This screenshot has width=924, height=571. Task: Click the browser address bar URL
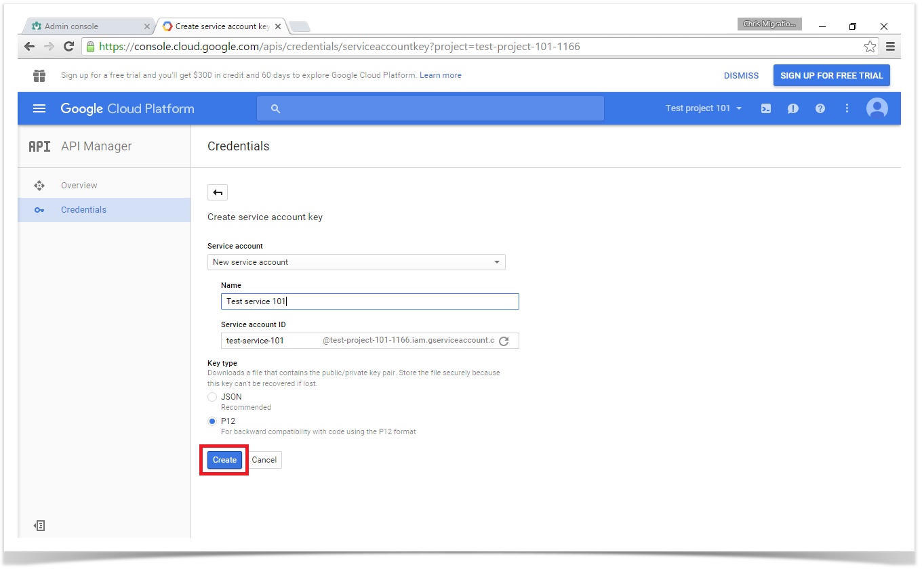[x=339, y=47]
